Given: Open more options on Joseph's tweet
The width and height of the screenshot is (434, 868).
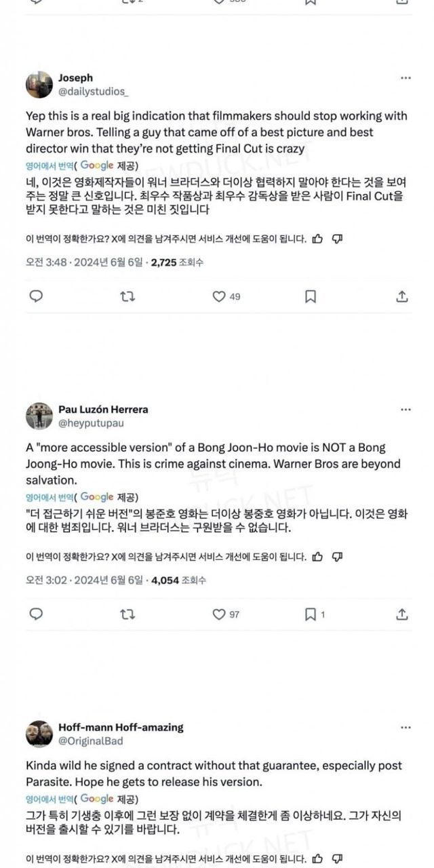Looking at the screenshot, I should [406, 78].
